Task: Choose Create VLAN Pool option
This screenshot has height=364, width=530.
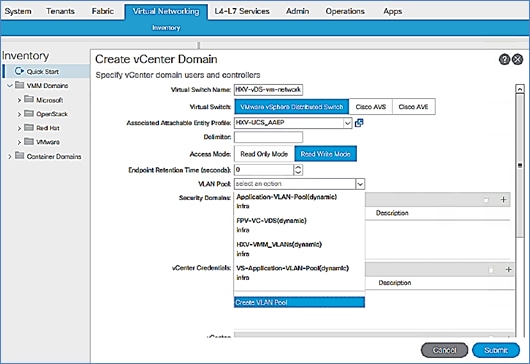Action: pyautogui.click(x=299, y=302)
